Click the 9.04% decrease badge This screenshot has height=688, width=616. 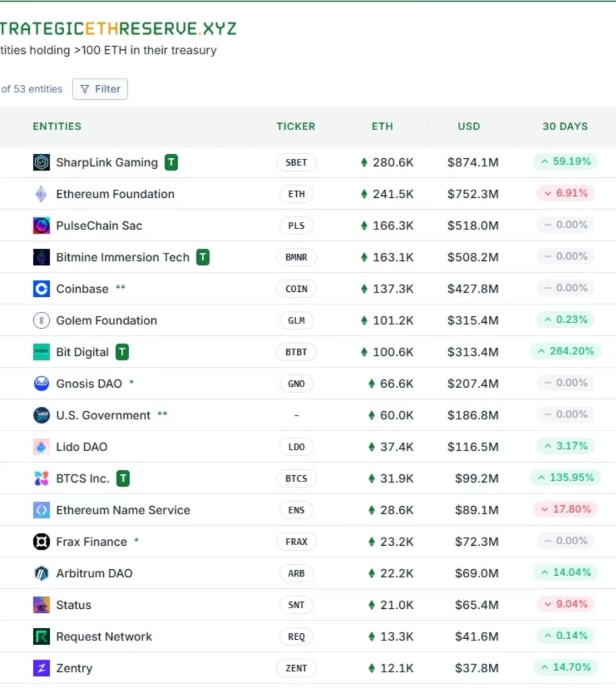(x=566, y=604)
